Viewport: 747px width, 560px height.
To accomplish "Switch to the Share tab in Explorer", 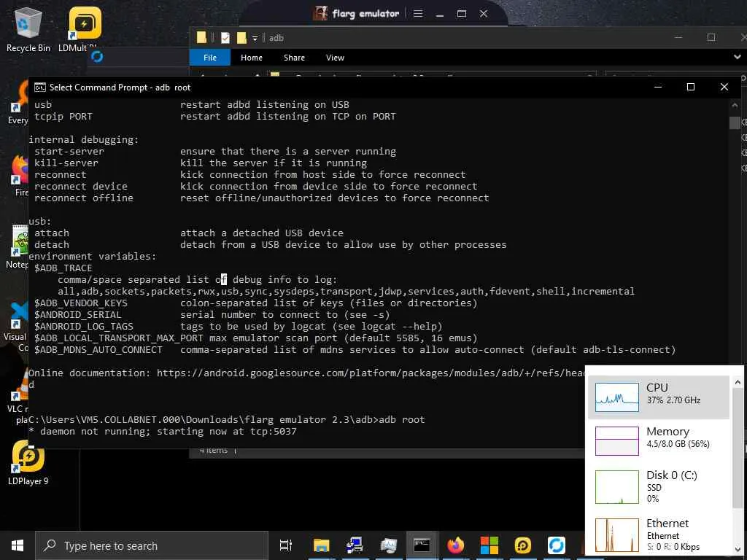I will coord(294,58).
